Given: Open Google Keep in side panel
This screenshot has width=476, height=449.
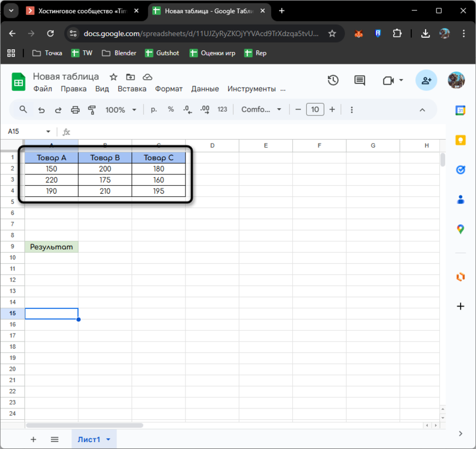Looking at the screenshot, I should [x=461, y=140].
